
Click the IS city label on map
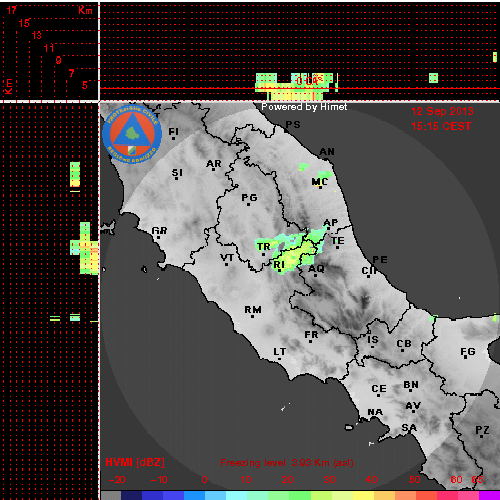373,340
